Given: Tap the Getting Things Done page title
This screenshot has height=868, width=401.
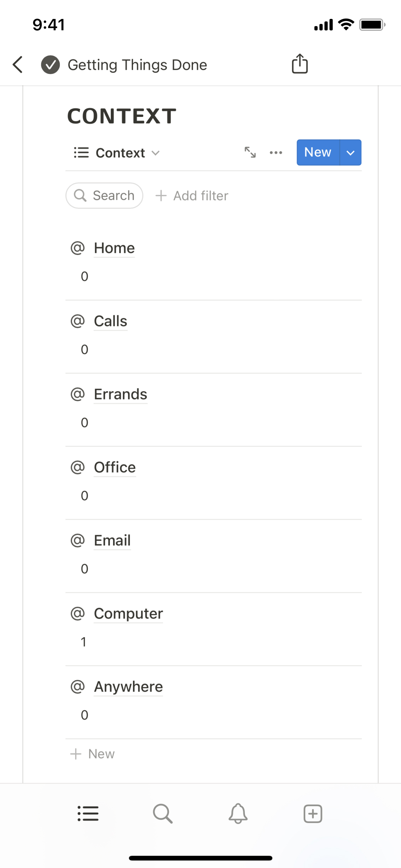Looking at the screenshot, I should click(x=137, y=65).
